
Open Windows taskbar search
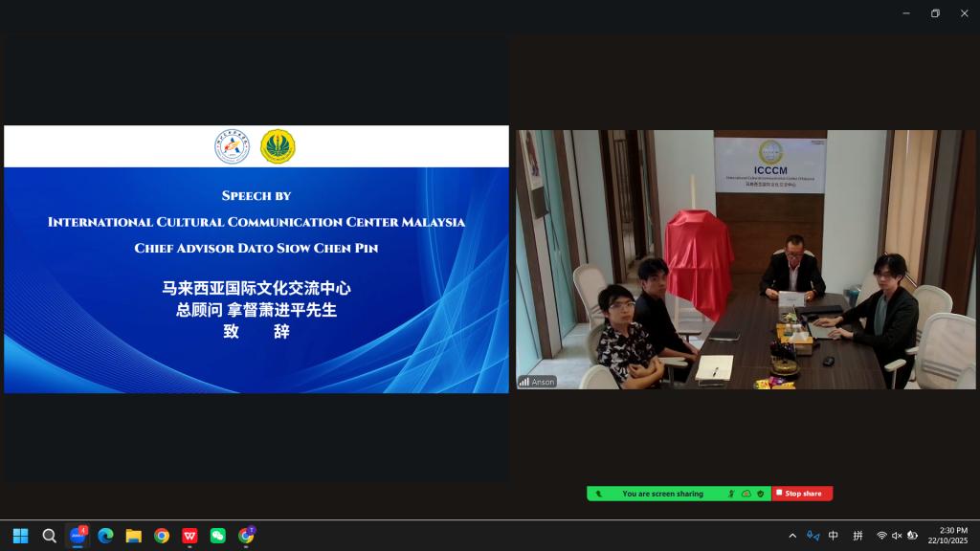tap(49, 536)
